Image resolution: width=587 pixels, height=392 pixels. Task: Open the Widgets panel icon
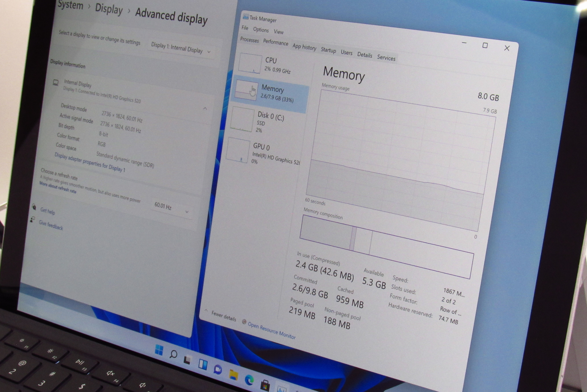[203, 364]
